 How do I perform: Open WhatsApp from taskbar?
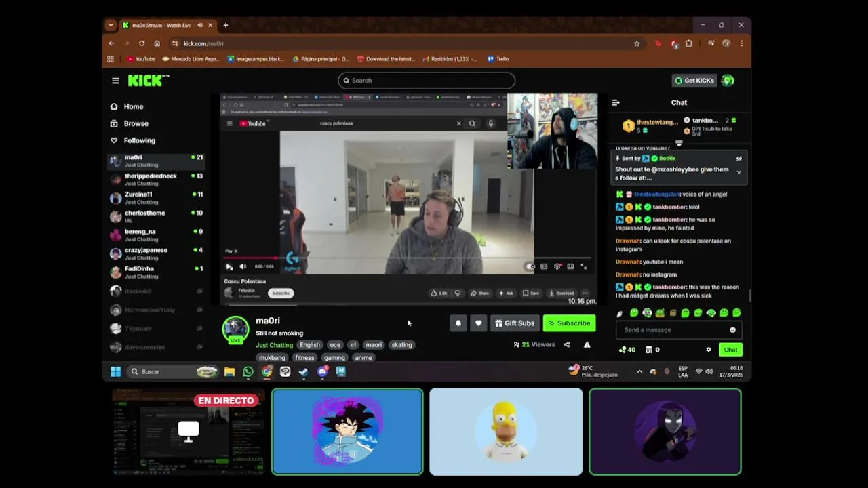tap(248, 371)
